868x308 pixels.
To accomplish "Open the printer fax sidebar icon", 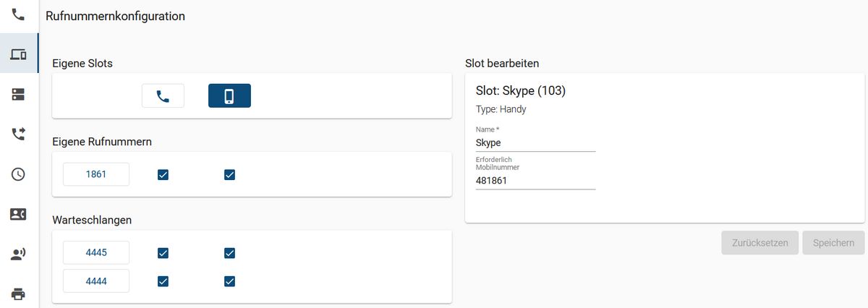I will tap(18, 294).
